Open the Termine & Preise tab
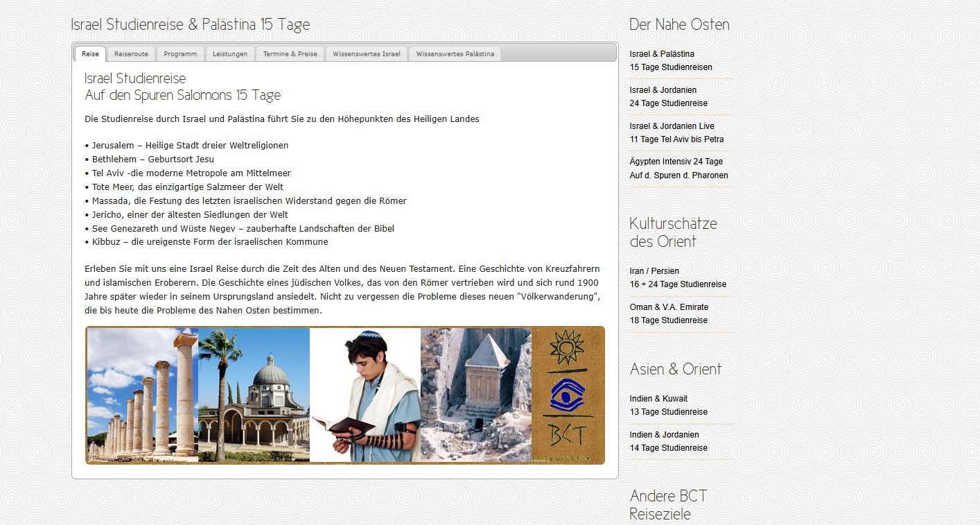 (x=290, y=54)
